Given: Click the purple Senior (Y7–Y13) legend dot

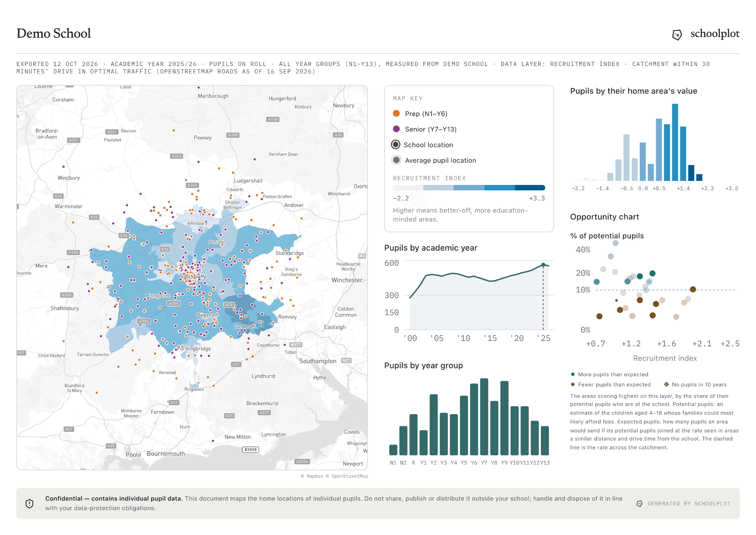Looking at the screenshot, I should click(x=396, y=129).
